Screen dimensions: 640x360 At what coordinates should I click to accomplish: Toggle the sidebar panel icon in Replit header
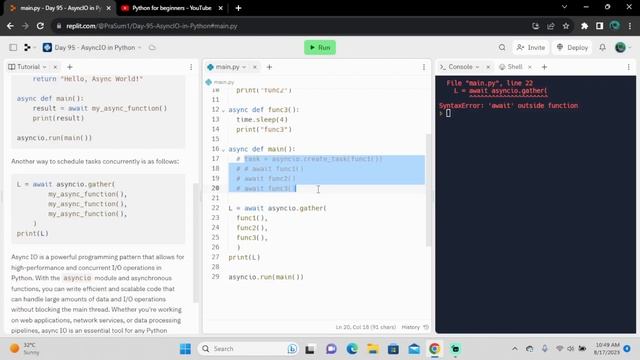(x=13, y=47)
